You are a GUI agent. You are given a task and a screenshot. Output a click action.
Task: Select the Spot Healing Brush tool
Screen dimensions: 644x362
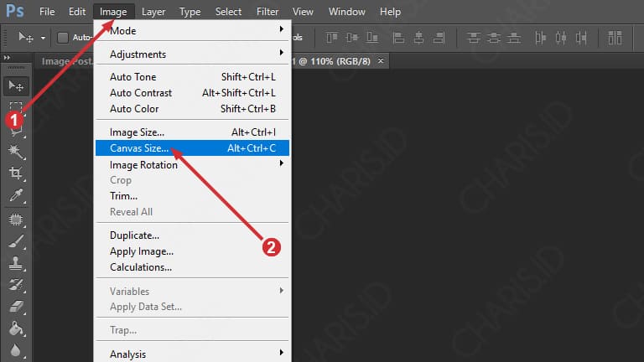coord(16,220)
